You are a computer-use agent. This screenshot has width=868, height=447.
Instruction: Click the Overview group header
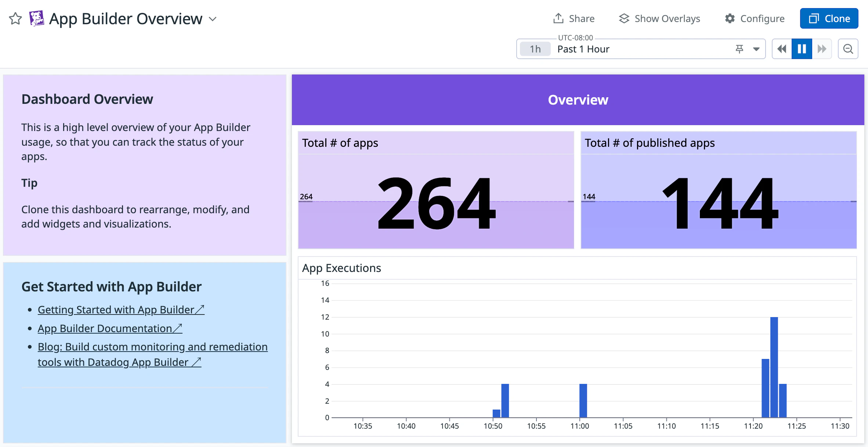[x=578, y=100]
